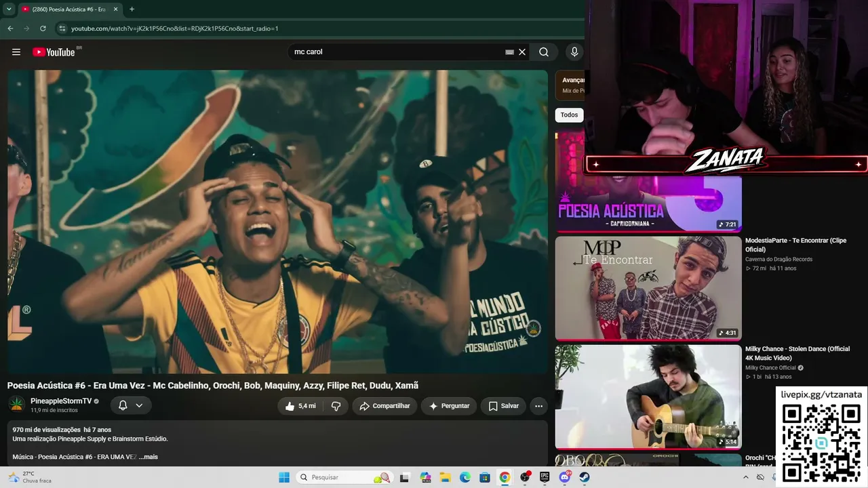
Task: Go to the YouTube home logo
Action: coord(54,52)
